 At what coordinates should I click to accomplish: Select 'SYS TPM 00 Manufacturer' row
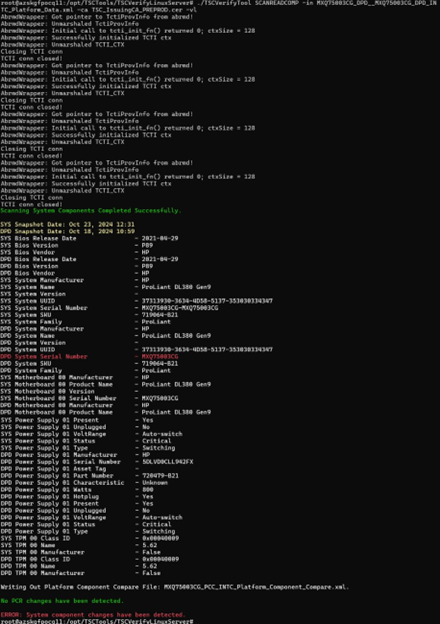pyautogui.click(x=80, y=552)
